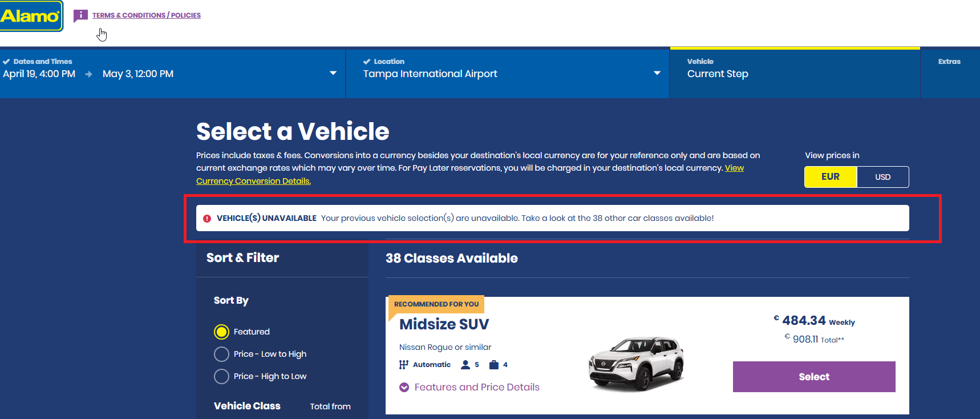
Task: Click the red Vehicle Unavailable alert icon
Action: [207, 219]
